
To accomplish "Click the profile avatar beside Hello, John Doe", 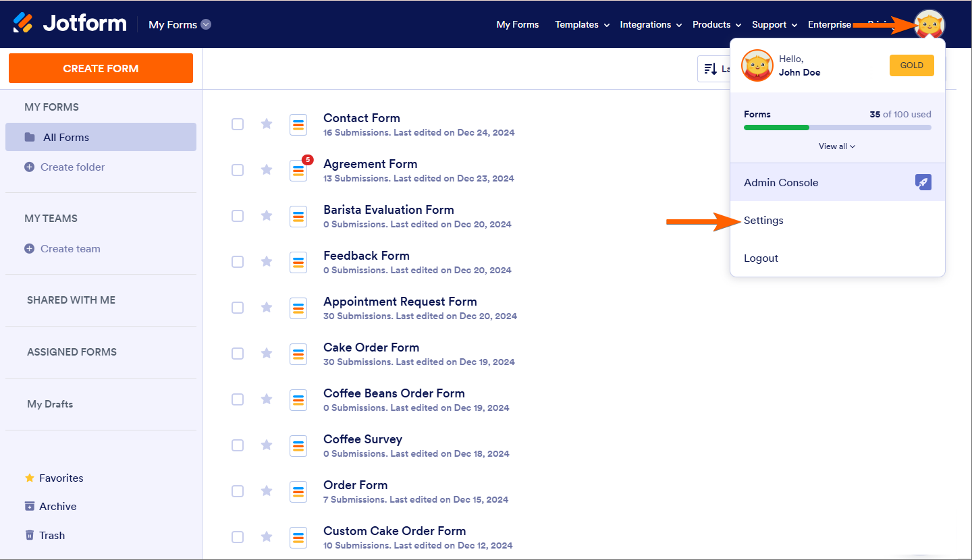I will 757,65.
